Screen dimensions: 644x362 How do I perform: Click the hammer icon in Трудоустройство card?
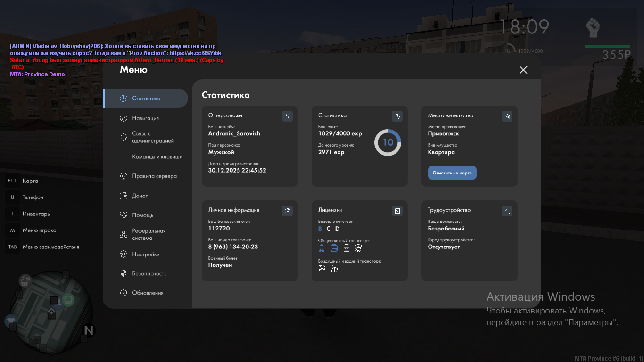tap(507, 211)
